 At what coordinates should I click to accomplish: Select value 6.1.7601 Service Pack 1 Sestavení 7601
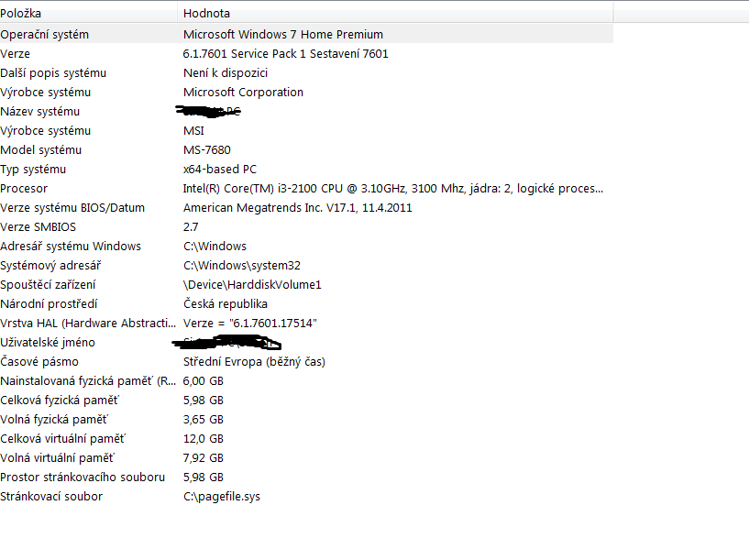point(285,54)
